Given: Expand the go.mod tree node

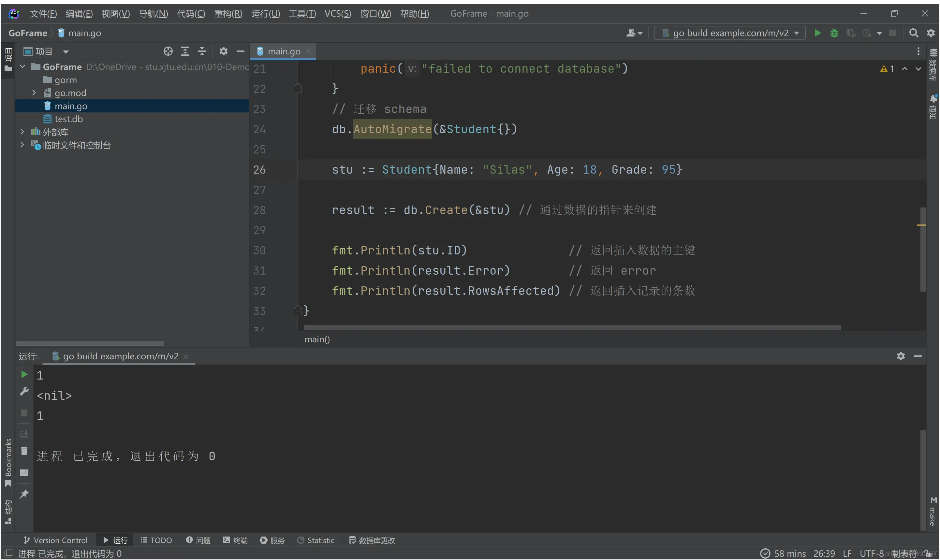Looking at the screenshot, I should click(34, 93).
